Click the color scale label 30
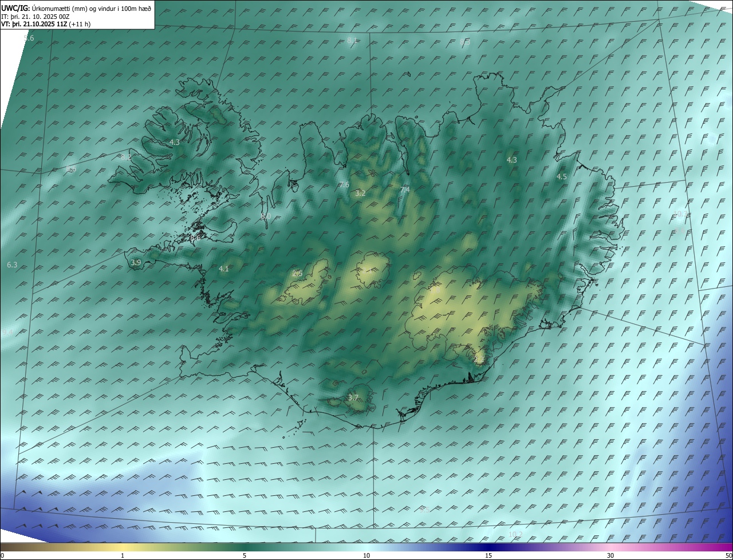The height and width of the screenshot is (560, 733). (610, 555)
